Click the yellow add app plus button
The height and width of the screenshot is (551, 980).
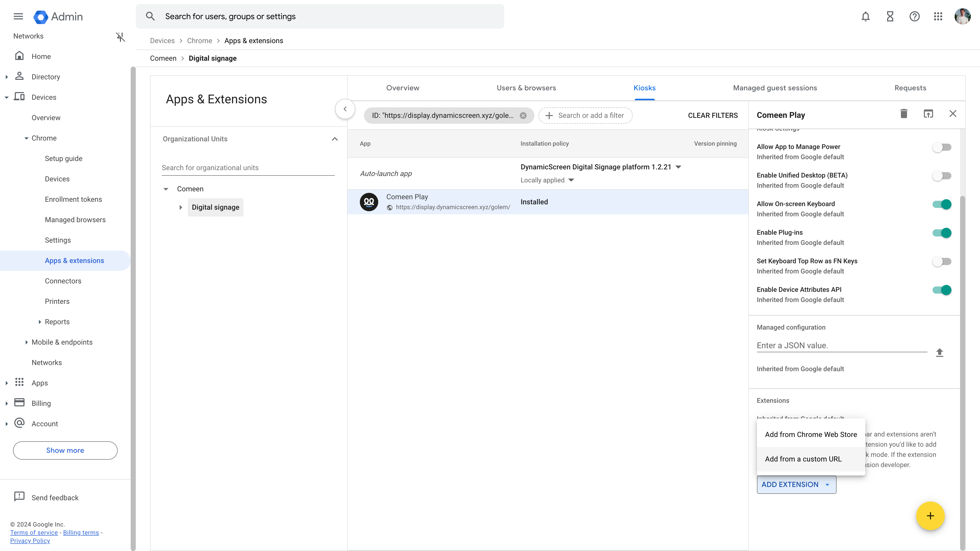930,516
